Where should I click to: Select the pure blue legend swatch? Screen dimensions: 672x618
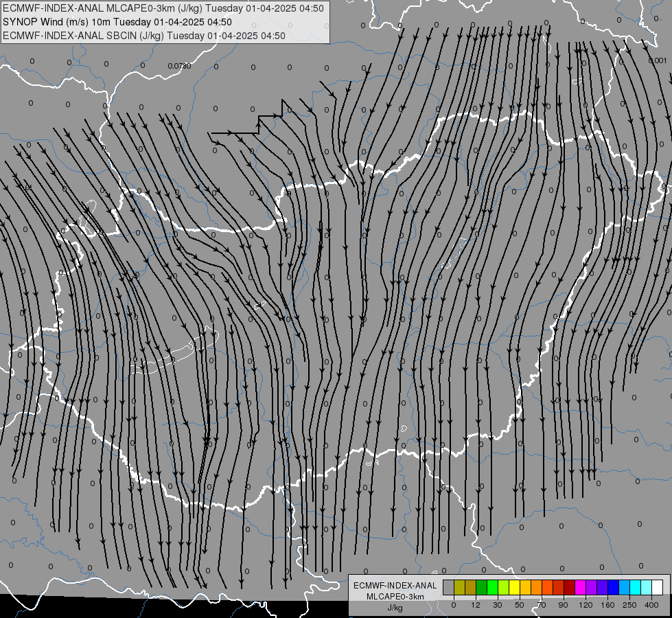coord(614,587)
